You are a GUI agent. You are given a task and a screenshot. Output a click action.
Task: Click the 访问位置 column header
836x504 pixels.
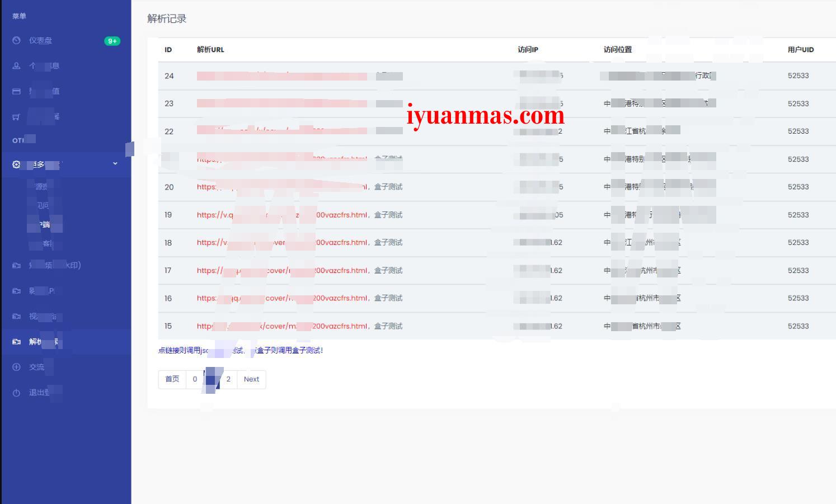618,50
